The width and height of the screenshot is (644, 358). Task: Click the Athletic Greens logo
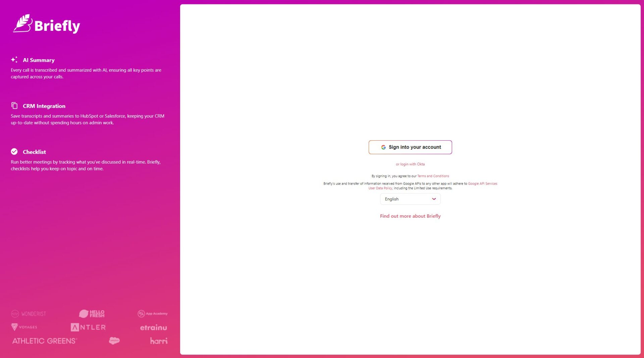(x=45, y=341)
